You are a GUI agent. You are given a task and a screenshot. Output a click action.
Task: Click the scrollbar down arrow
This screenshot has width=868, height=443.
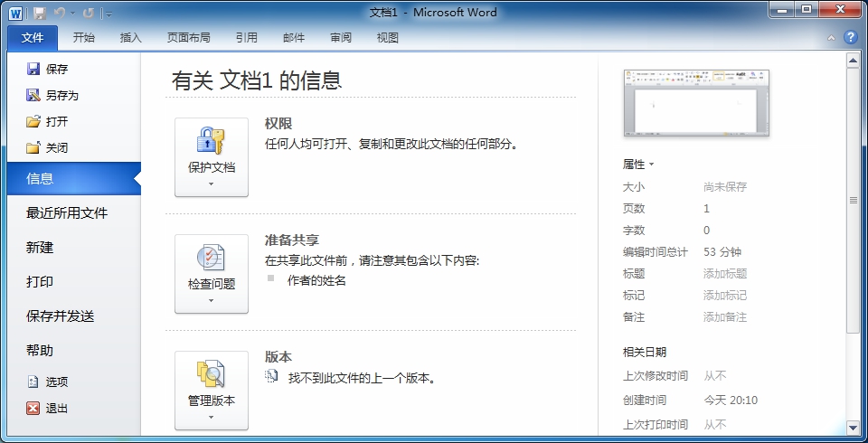coord(853,427)
